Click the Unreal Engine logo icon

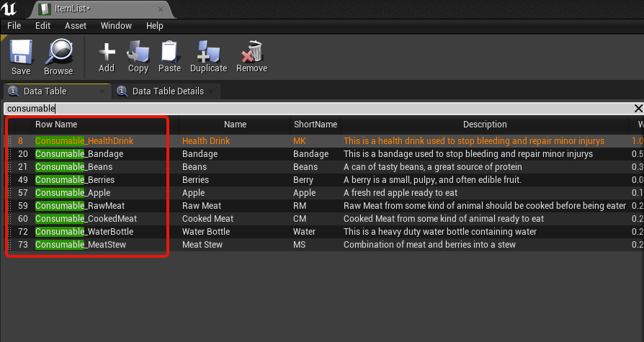[9, 9]
